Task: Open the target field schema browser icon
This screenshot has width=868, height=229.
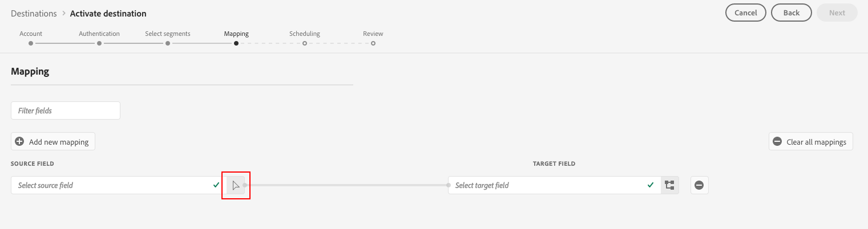Action: click(x=669, y=185)
